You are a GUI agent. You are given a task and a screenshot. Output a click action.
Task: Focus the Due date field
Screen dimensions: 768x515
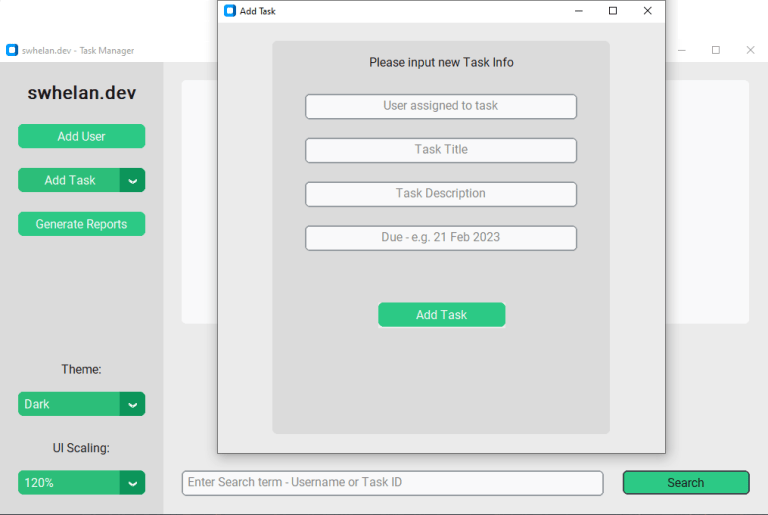click(x=441, y=238)
